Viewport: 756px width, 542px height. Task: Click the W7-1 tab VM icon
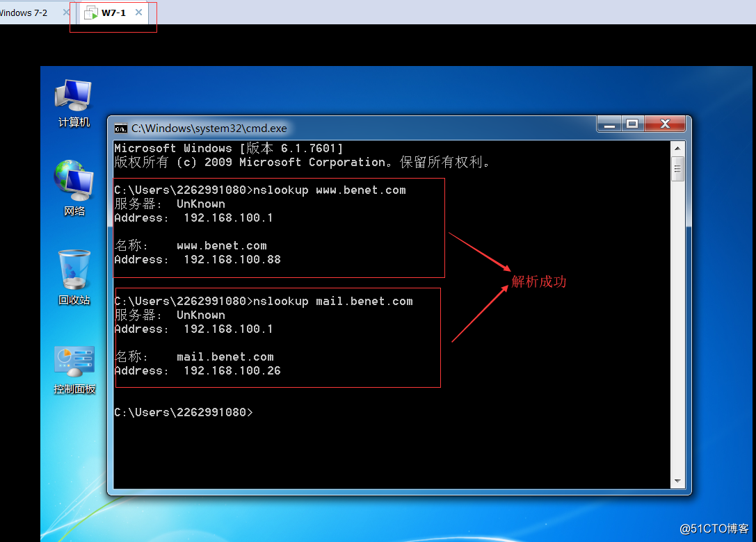click(90, 13)
